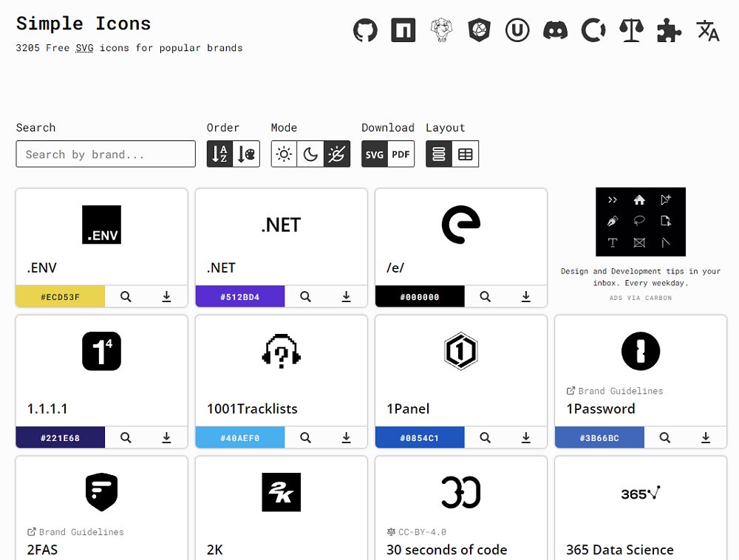The height and width of the screenshot is (560, 739).
Task: Select system auto color mode
Action: click(337, 154)
